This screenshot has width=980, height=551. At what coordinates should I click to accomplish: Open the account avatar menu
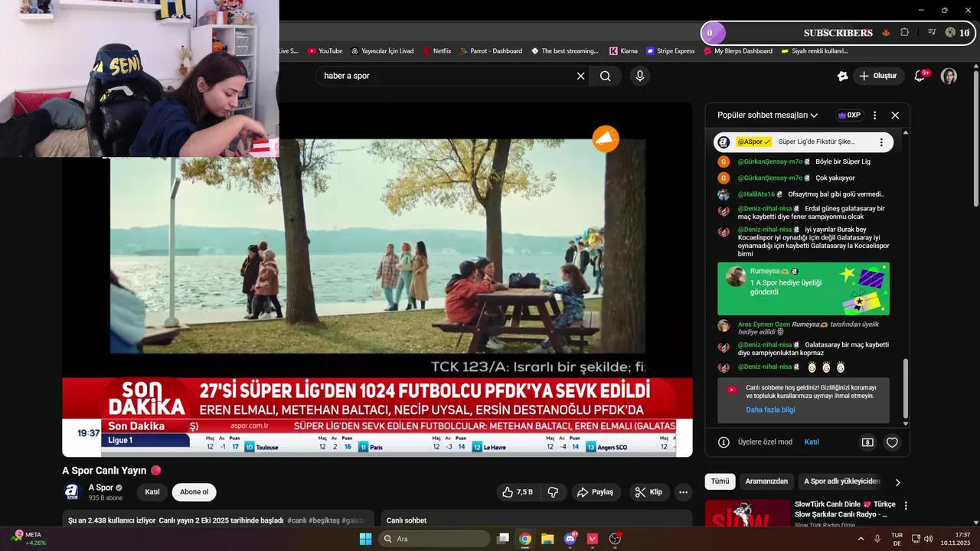949,76
